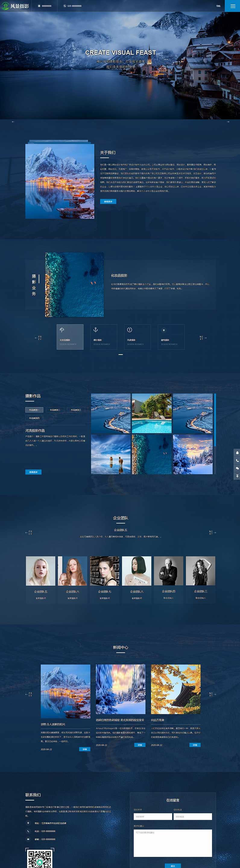This screenshot has height=868, width=240.
Task: Select the umbrella icon service card
Action: pyautogui.click(x=70, y=337)
